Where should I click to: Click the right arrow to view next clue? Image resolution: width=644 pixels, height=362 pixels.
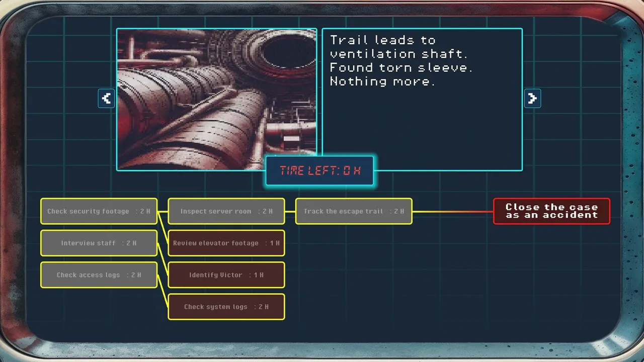point(532,99)
